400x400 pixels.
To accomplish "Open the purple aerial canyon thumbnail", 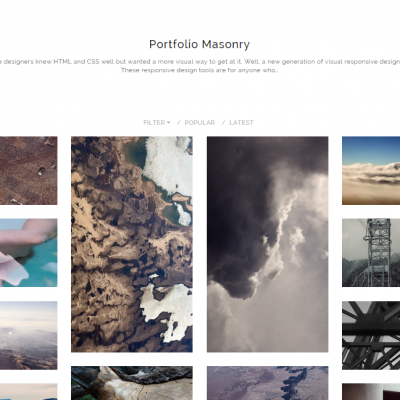I will click(267, 383).
